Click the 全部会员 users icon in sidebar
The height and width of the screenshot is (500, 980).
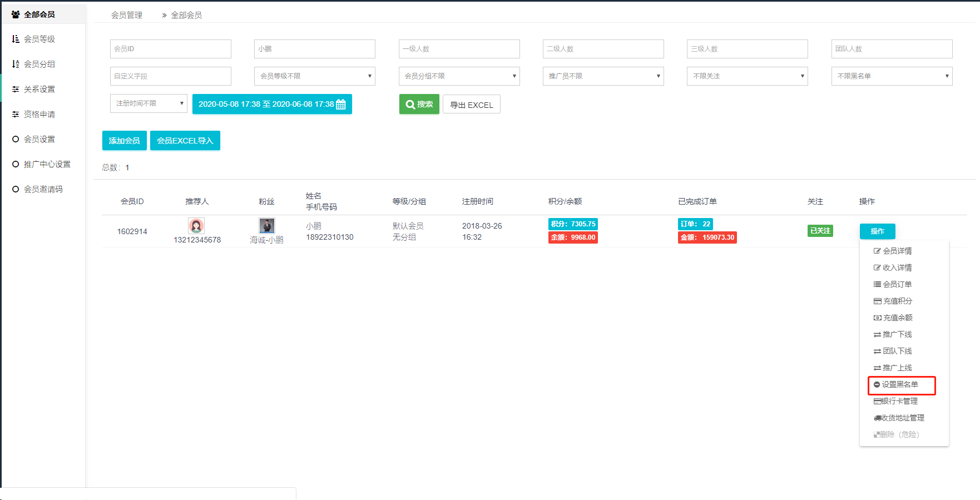click(16, 14)
